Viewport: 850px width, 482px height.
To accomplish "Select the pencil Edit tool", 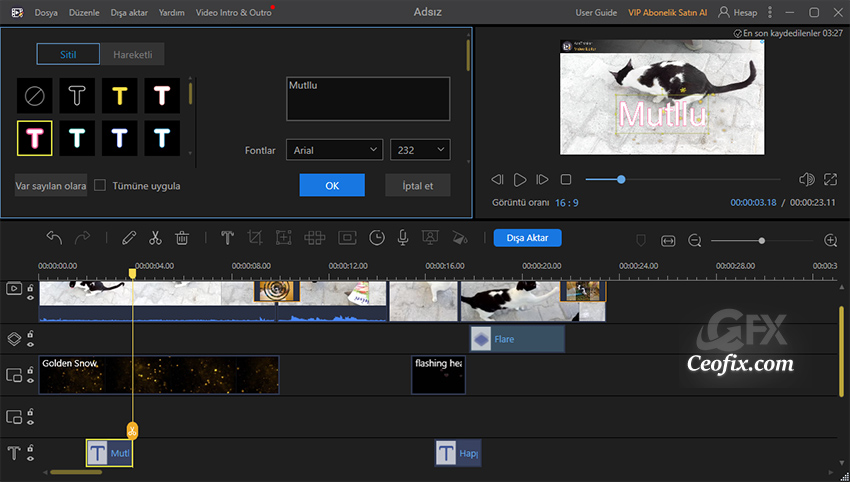I will 128,238.
